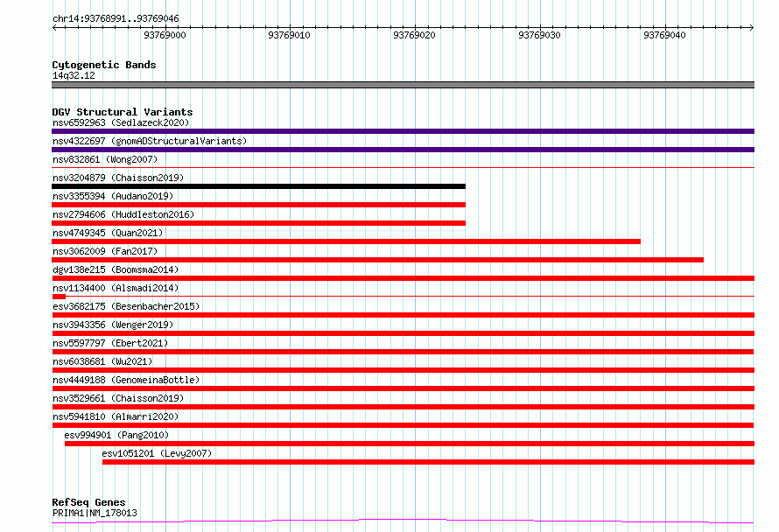779x532 pixels.
Task: Select the nsv5597797 (Ebert2021) variant bar
Action: click(x=403, y=352)
